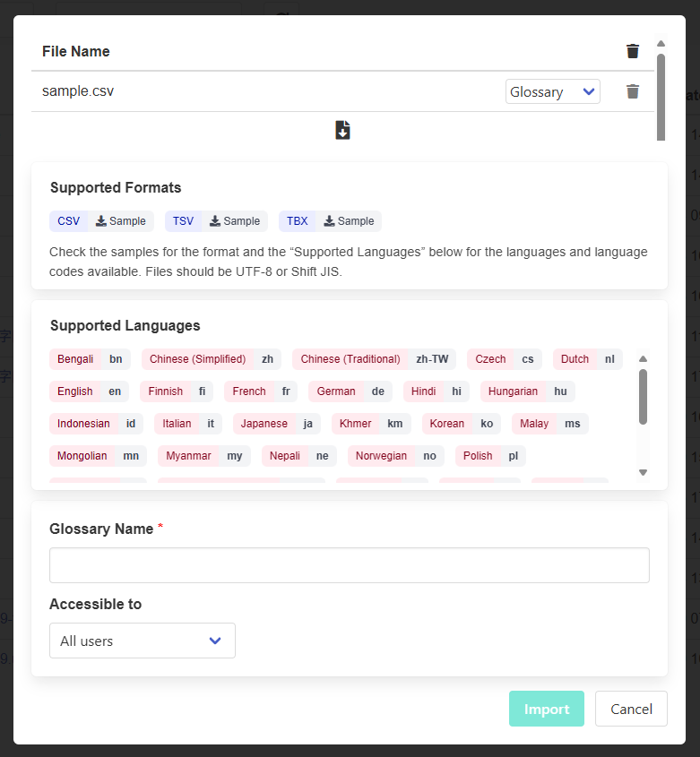Delete the sample.csv file row

pos(633,91)
